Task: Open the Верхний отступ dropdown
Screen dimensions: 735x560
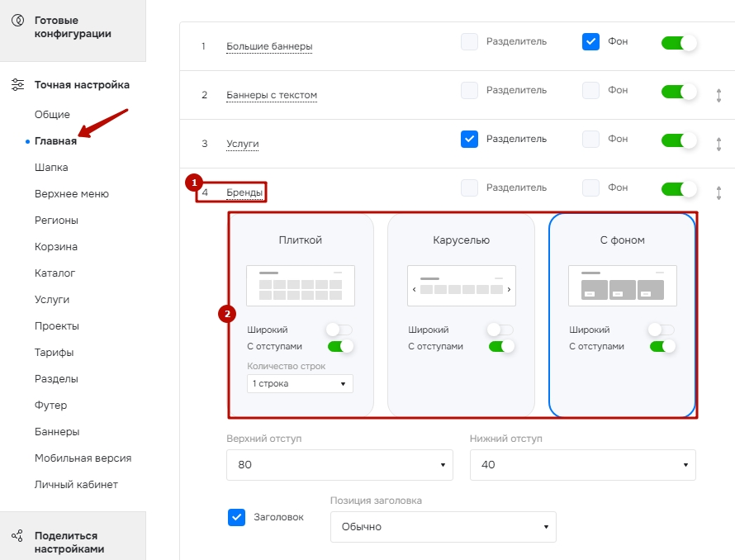Action: tap(340, 465)
